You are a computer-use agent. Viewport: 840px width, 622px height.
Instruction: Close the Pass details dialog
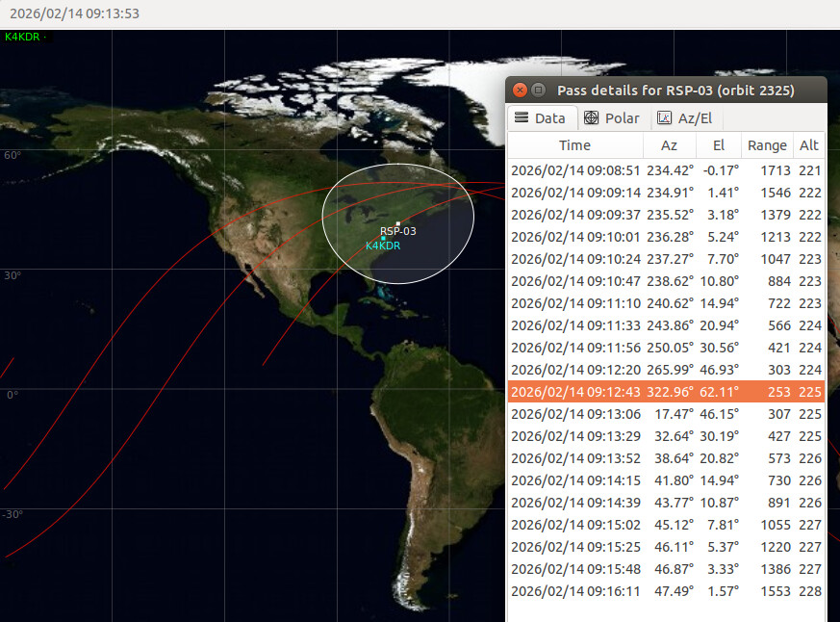(520, 90)
